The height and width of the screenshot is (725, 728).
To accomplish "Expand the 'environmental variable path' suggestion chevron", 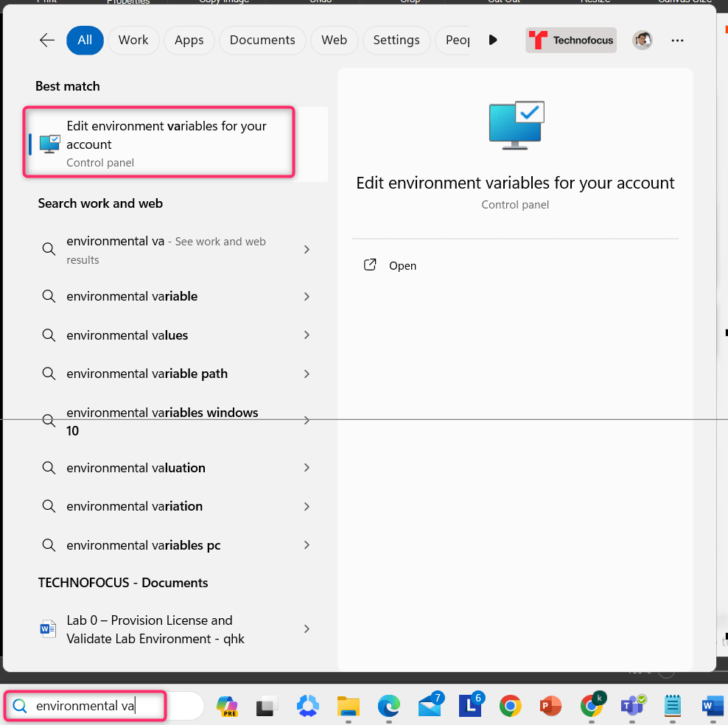I will pos(307,374).
